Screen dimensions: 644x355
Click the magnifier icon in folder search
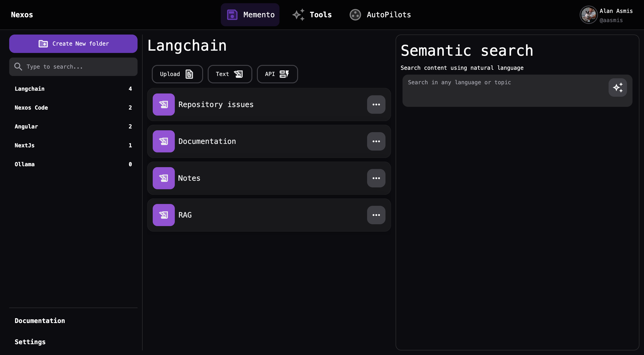click(x=18, y=67)
